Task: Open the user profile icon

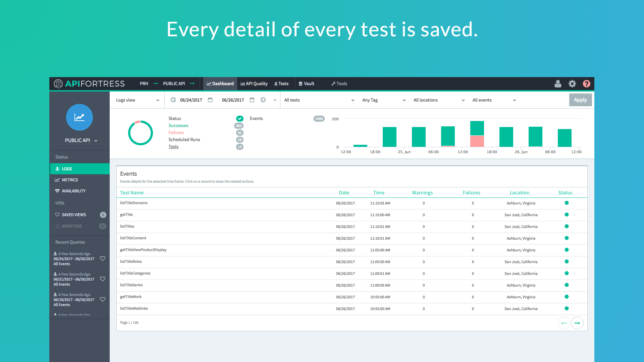Action: (x=558, y=83)
